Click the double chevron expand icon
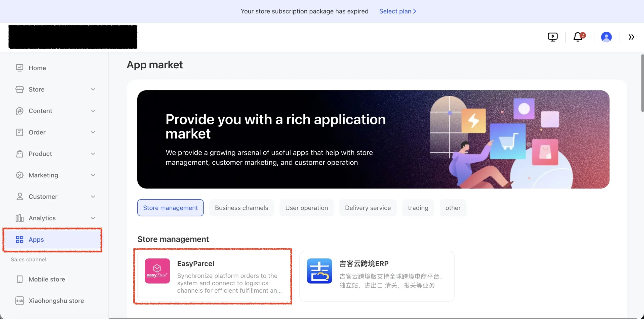 (631, 37)
